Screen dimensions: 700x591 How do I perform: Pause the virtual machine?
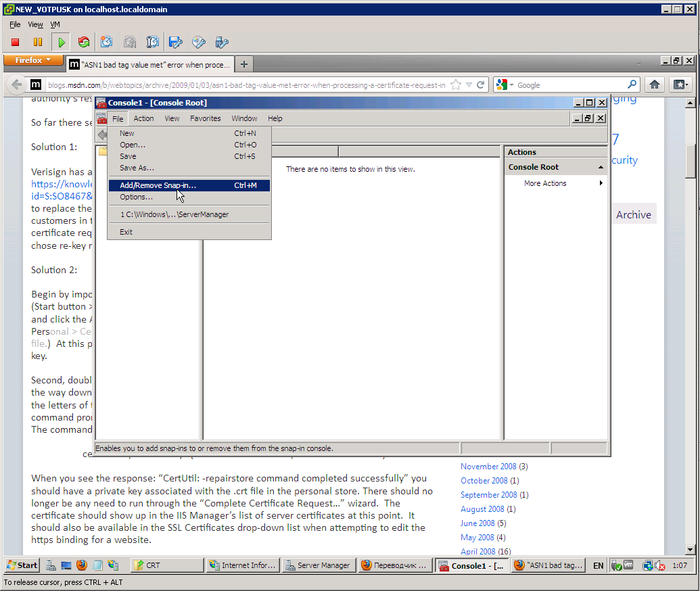tap(38, 43)
